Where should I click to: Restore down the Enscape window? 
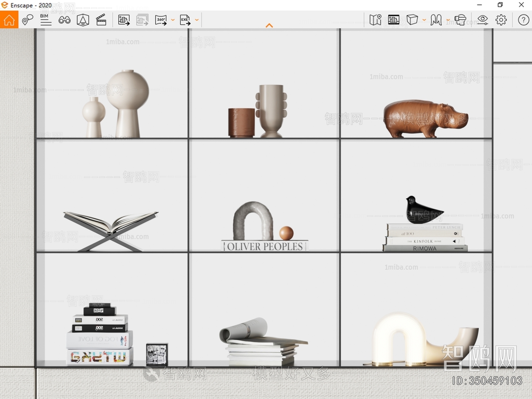500,5
